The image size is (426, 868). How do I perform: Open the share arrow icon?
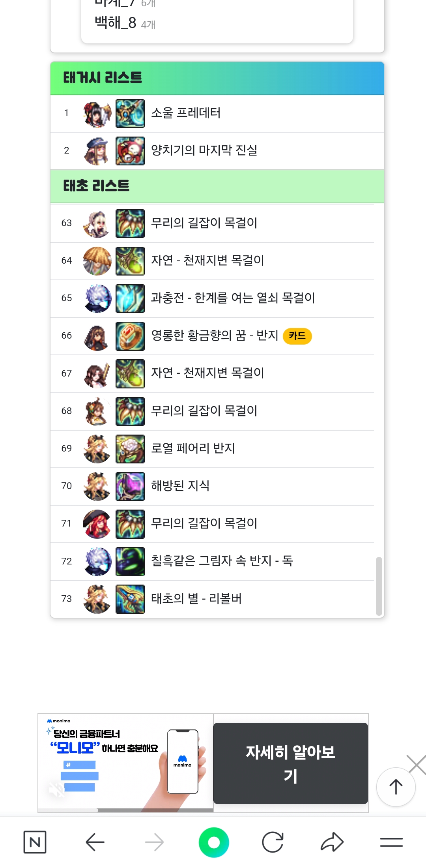[x=332, y=842]
